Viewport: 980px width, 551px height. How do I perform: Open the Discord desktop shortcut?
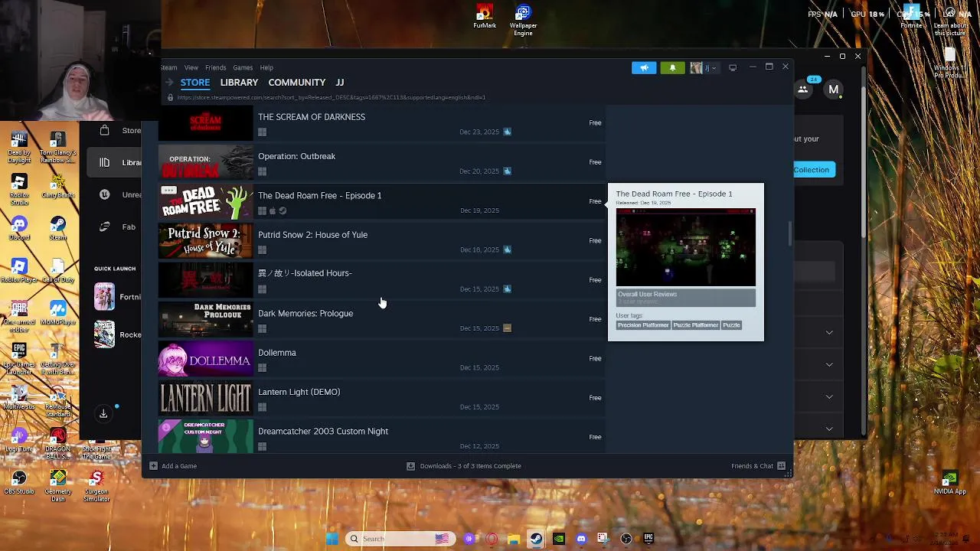[x=19, y=227]
